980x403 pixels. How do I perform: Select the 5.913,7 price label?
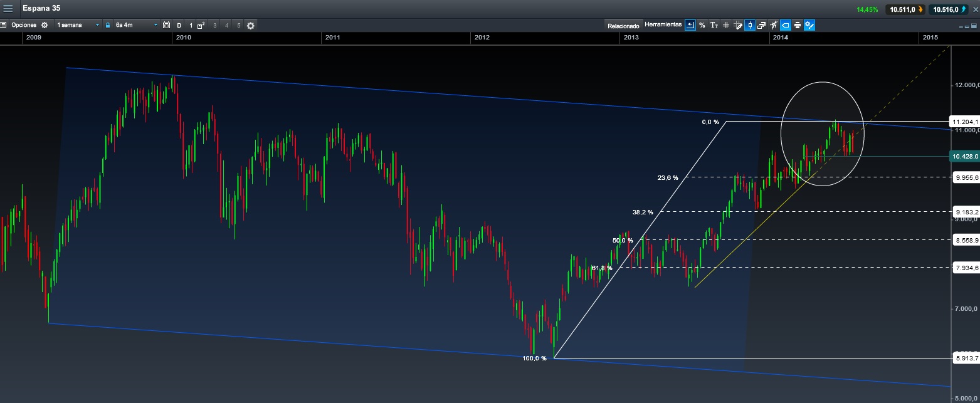pyautogui.click(x=965, y=359)
